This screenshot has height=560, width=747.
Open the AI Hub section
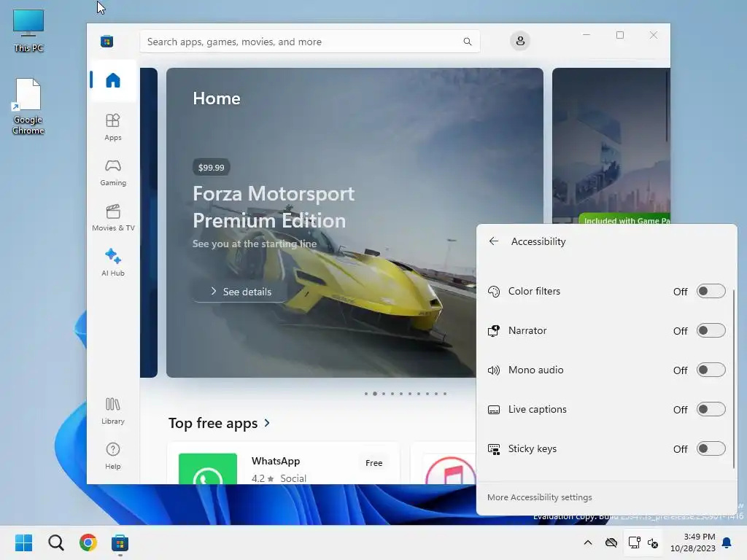pos(113,262)
